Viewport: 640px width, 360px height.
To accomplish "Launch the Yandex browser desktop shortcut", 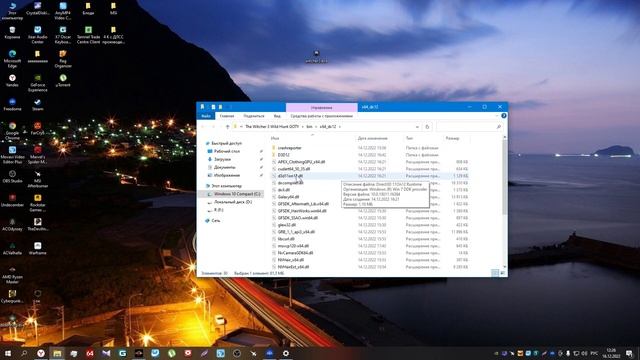I will coord(12,80).
